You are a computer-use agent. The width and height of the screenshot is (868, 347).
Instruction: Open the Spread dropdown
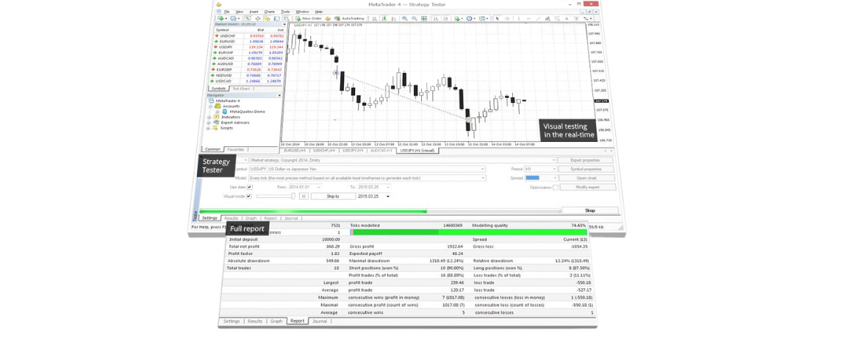point(541,178)
